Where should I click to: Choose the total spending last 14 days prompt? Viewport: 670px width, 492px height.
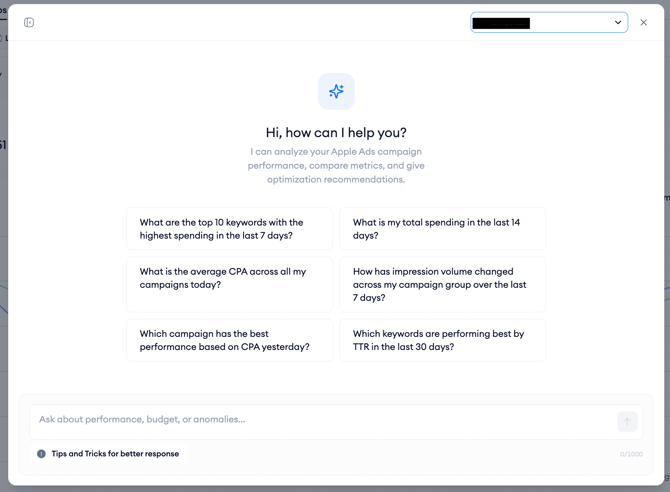tap(443, 229)
